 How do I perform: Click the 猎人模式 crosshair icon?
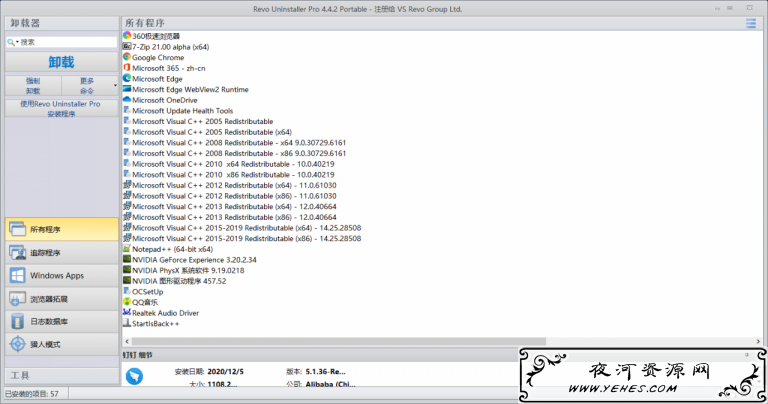(18, 344)
